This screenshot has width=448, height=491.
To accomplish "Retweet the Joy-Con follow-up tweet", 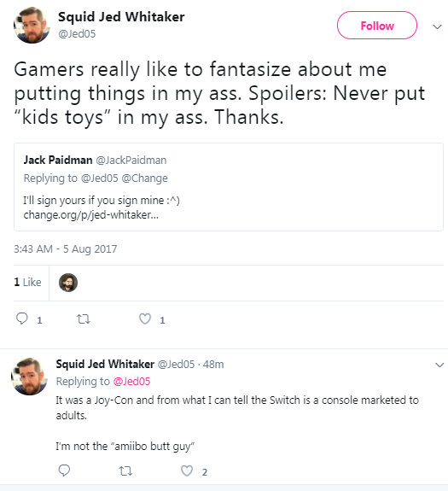I will (x=125, y=471).
